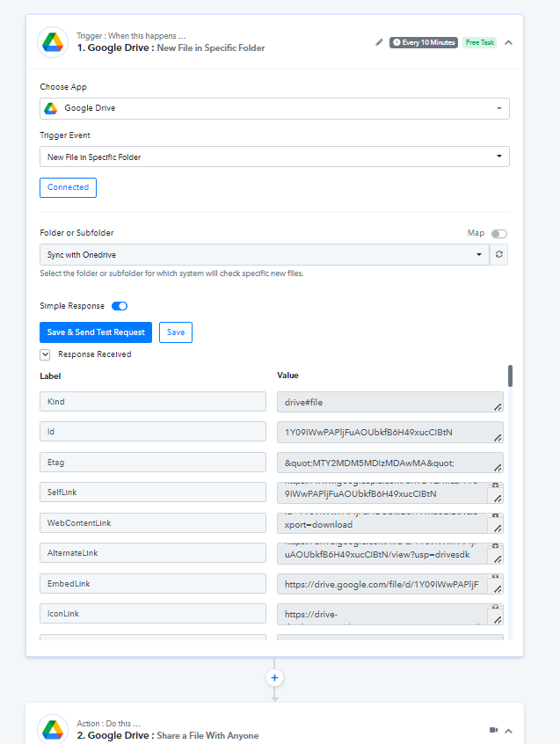This screenshot has height=744, width=560.
Task: Click the "Label" column header
Action: [x=50, y=376]
